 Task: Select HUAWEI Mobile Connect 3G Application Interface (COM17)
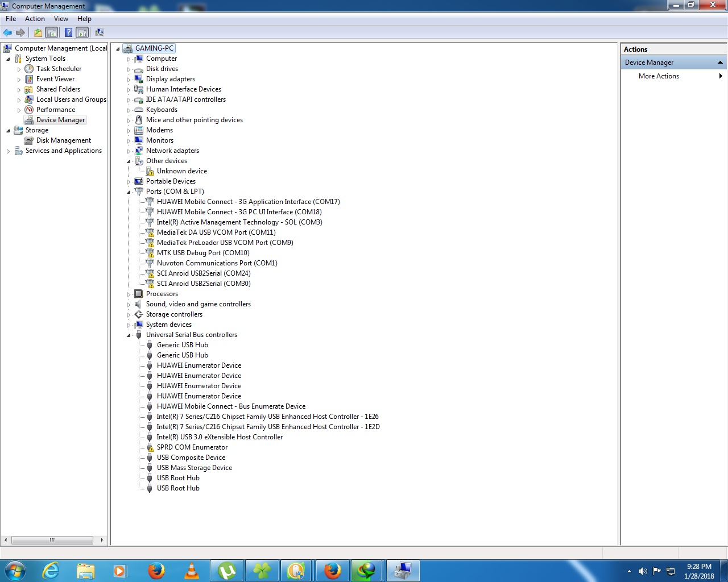point(249,202)
